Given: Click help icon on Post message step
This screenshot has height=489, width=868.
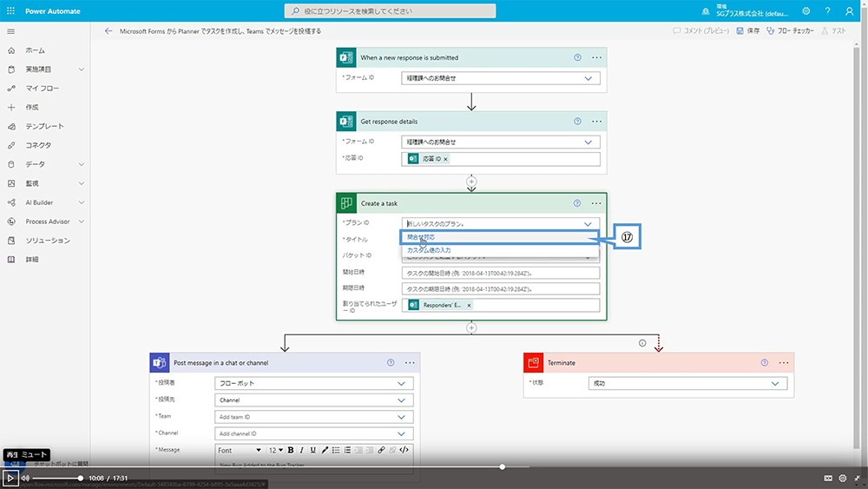Looking at the screenshot, I should [391, 363].
